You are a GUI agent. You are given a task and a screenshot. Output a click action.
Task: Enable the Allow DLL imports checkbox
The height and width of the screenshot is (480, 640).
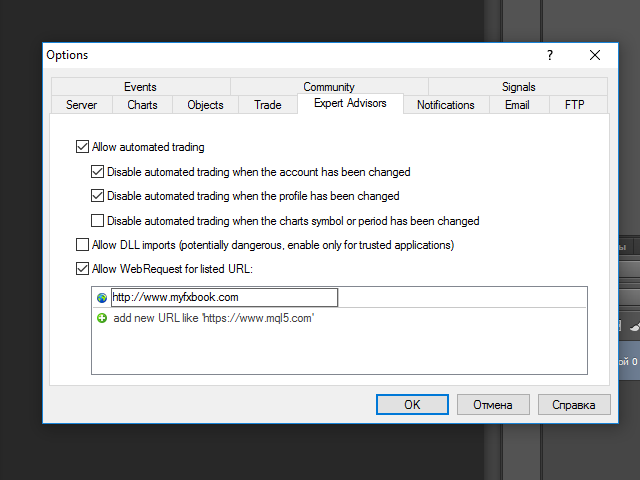pyautogui.click(x=82, y=245)
